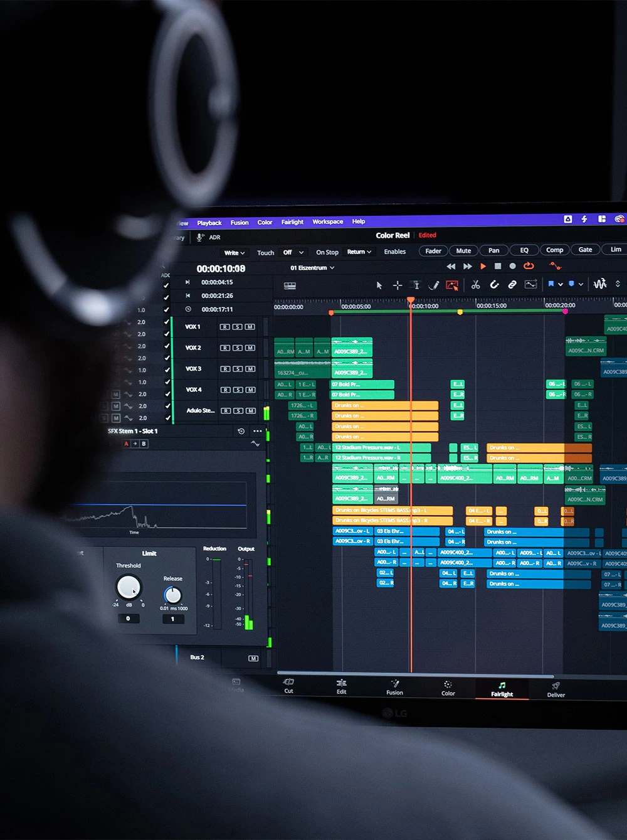The height and width of the screenshot is (840, 627).
Task: Open the Write automation dropdown
Action: click(234, 253)
